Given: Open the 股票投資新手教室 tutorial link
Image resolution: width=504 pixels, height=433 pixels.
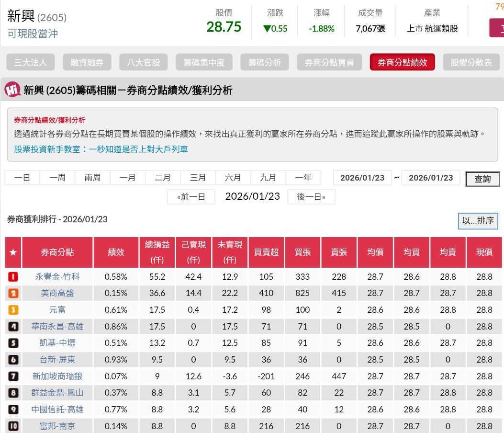Looking at the screenshot, I should (101, 149).
